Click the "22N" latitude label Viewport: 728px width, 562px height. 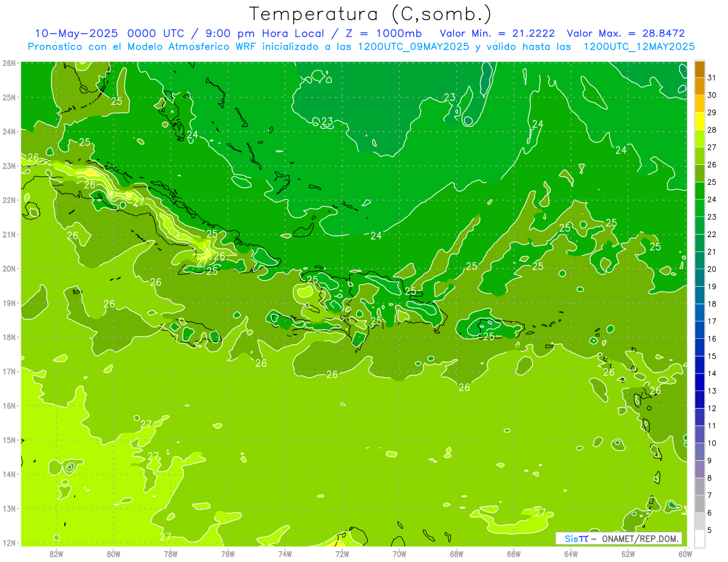point(8,200)
